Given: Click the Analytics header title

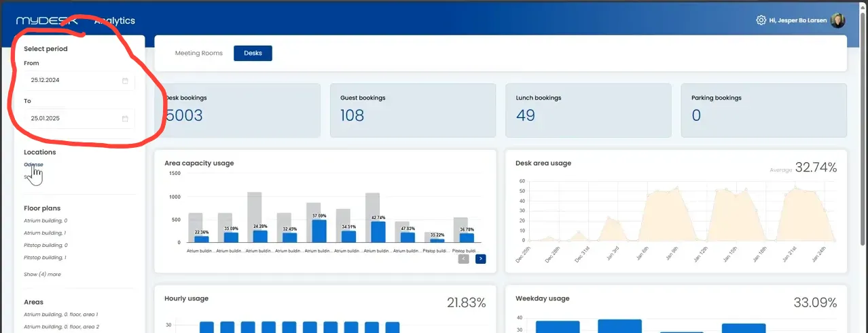Looking at the screenshot, I should (114, 21).
